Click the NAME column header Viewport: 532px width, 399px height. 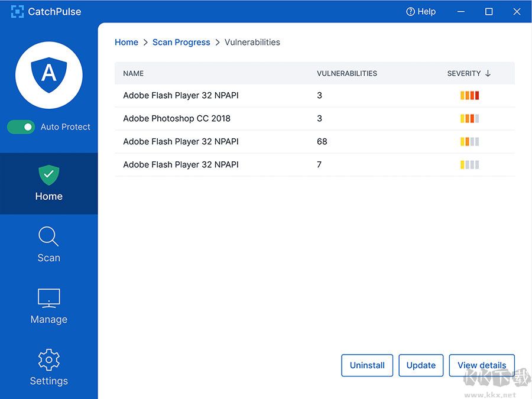pos(134,73)
